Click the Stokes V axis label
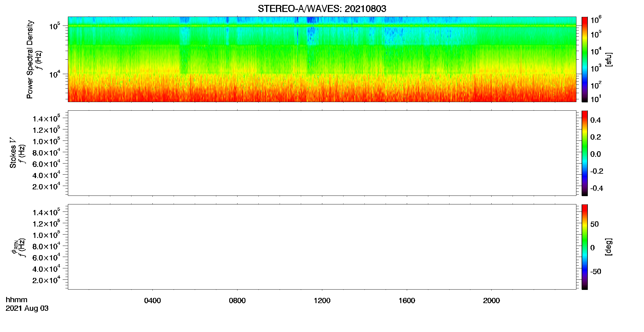This screenshot has height=332, width=644. pos(13,153)
